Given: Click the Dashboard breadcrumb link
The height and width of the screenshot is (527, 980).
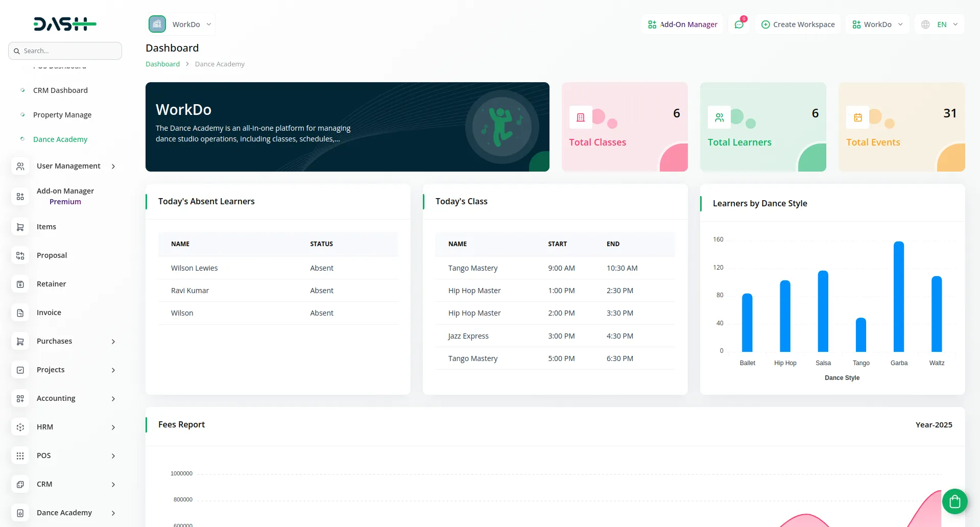Looking at the screenshot, I should (x=162, y=64).
